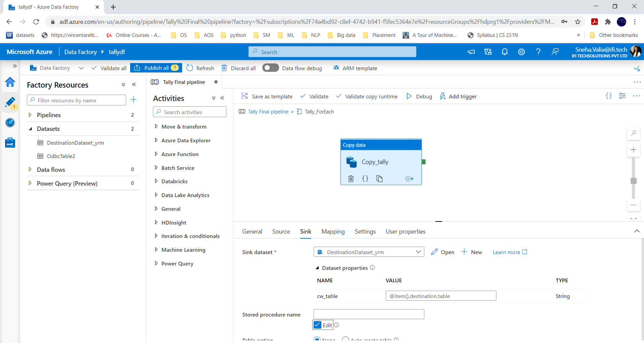Viewport: 644px width, 343px height.
Task: Open the Author pencil icon in sidebar
Action: [10, 102]
